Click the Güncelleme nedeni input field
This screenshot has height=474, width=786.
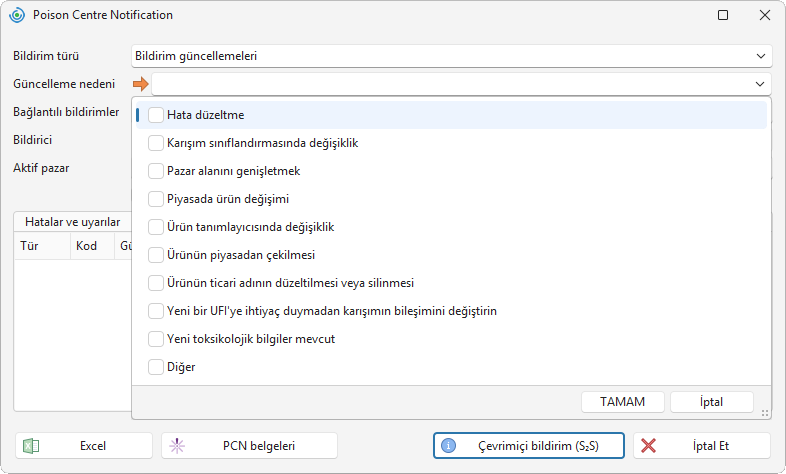[x=461, y=84]
